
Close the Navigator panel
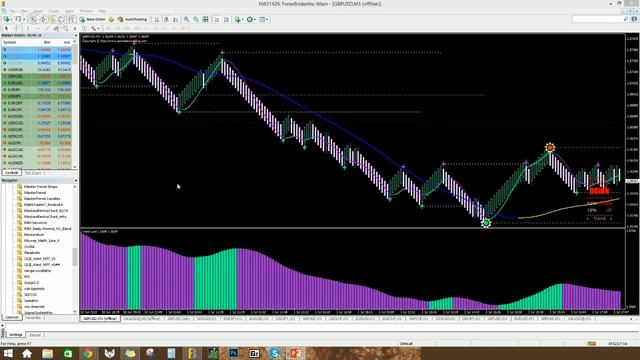tap(76, 180)
